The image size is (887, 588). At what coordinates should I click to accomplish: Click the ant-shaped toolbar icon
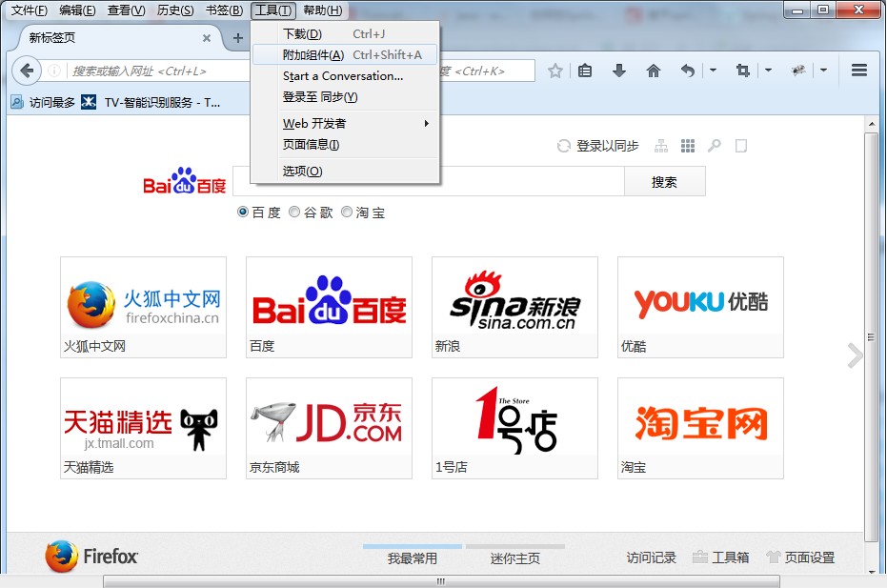[x=798, y=71]
